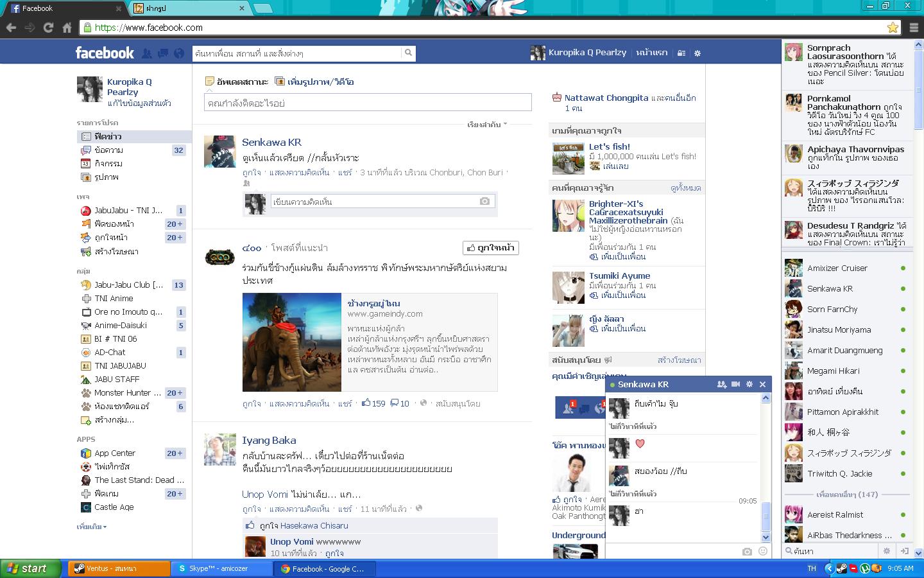Select the Facebook browser tab
Screen dimensions: 924x578
[x=66, y=8]
